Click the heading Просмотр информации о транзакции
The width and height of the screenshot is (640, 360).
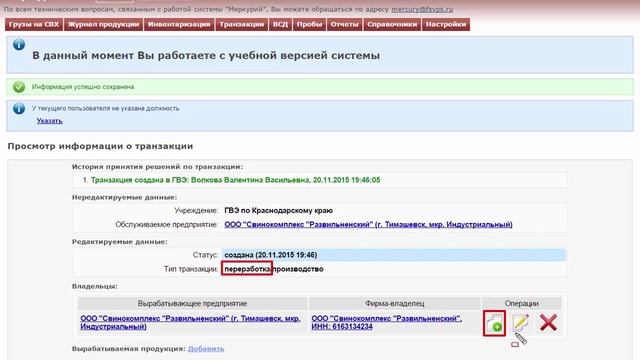click(100, 146)
